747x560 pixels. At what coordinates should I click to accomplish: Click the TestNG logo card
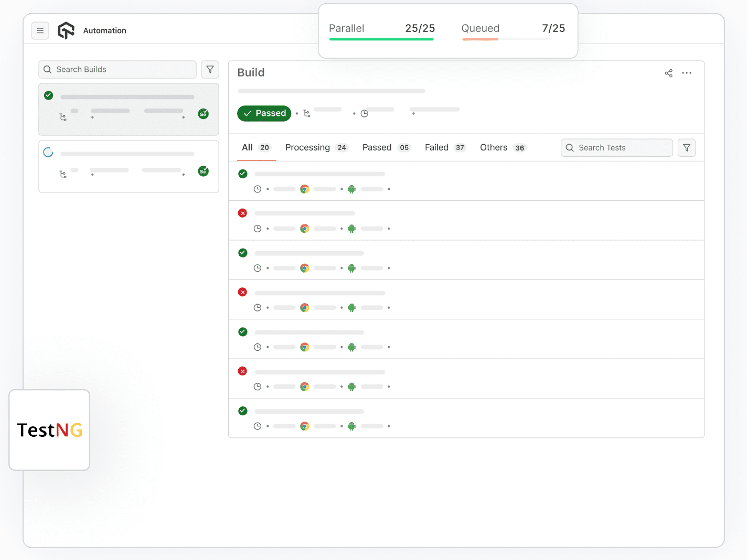pyautogui.click(x=49, y=430)
